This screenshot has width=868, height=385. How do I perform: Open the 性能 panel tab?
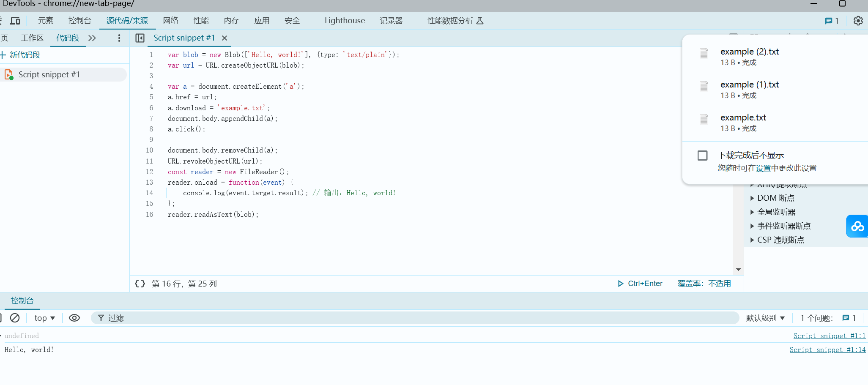201,21
